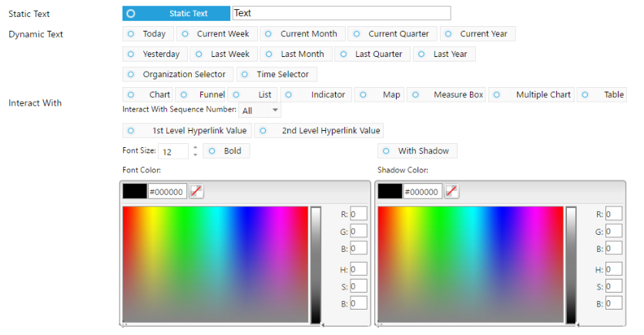Clear font color with red slash icon

tap(196, 191)
